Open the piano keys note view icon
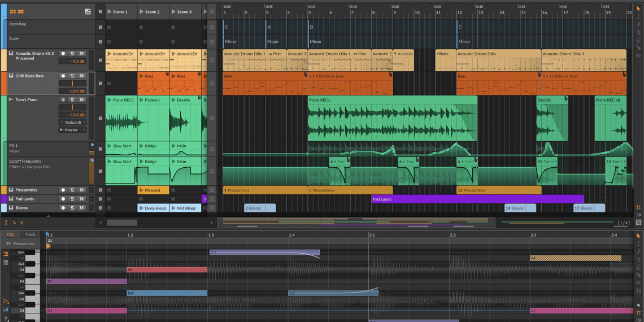 [6, 254]
